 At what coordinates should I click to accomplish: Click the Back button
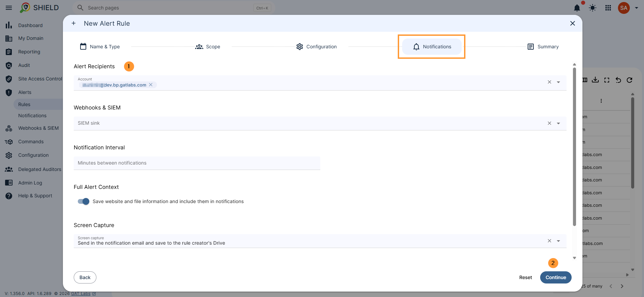[85, 277]
